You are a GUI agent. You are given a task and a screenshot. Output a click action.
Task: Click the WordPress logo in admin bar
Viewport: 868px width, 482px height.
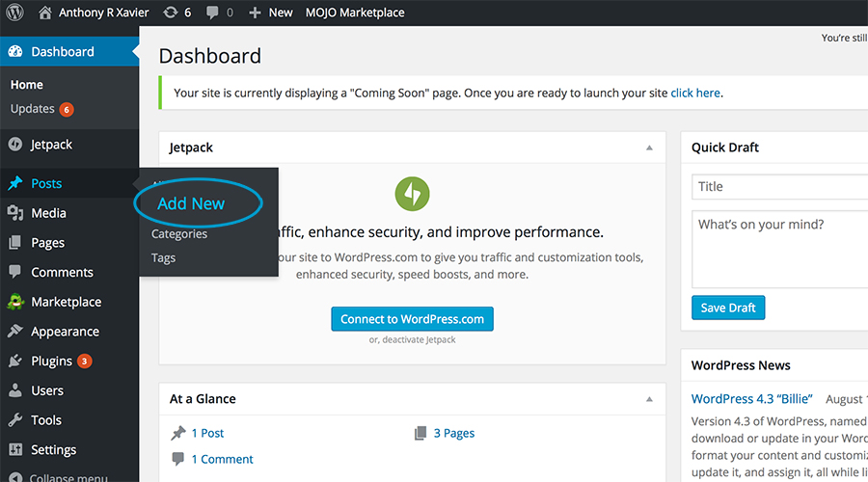pyautogui.click(x=14, y=13)
